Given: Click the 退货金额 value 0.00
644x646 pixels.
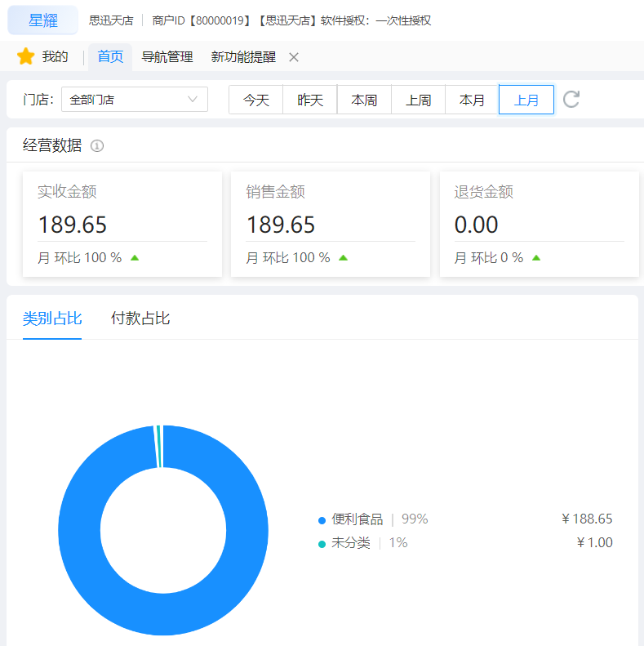Looking at the screenshot, I should tap(477, 225).
